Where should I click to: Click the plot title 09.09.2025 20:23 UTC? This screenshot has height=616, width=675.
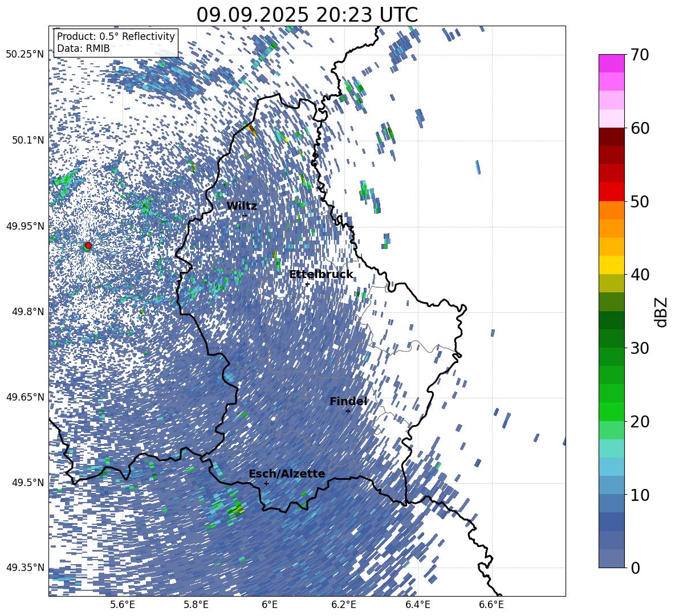307,15
